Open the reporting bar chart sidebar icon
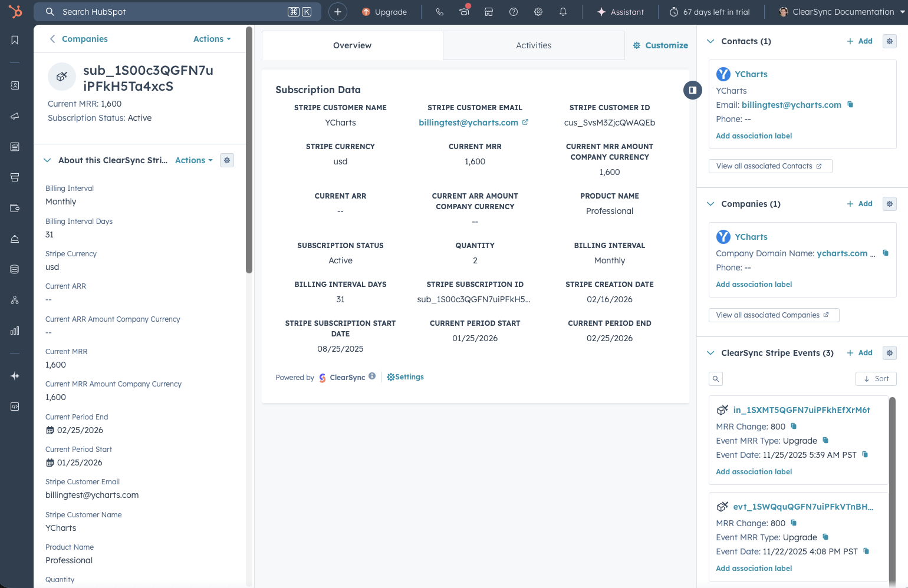Screen dimensions: 908x588 (15, 331)
